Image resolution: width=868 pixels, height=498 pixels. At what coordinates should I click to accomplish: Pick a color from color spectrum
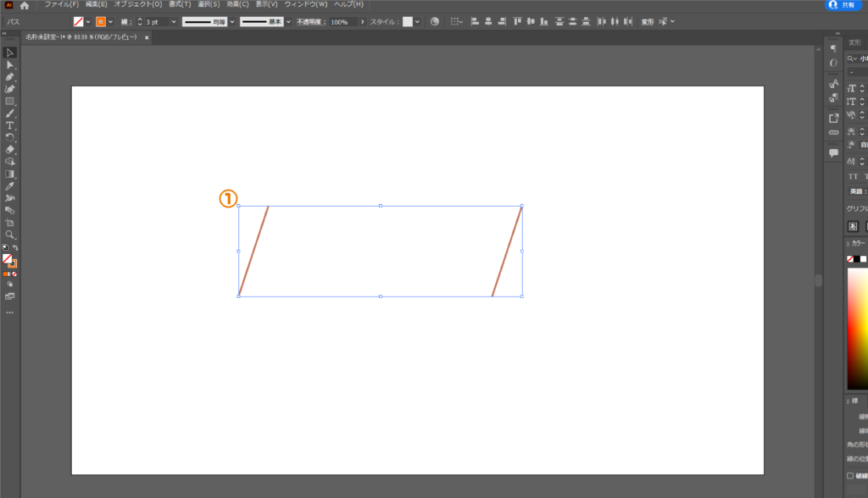coord(858,329)
